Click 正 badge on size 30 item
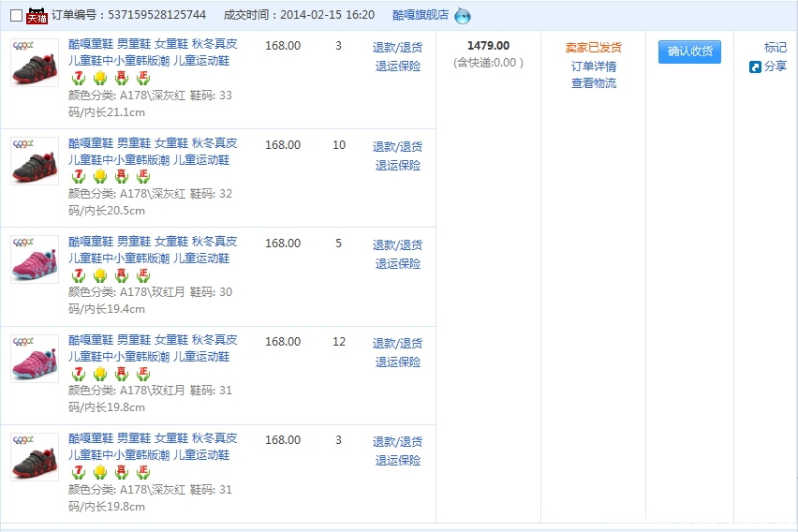This screenshot has height=532, width=798. point(143,275)
